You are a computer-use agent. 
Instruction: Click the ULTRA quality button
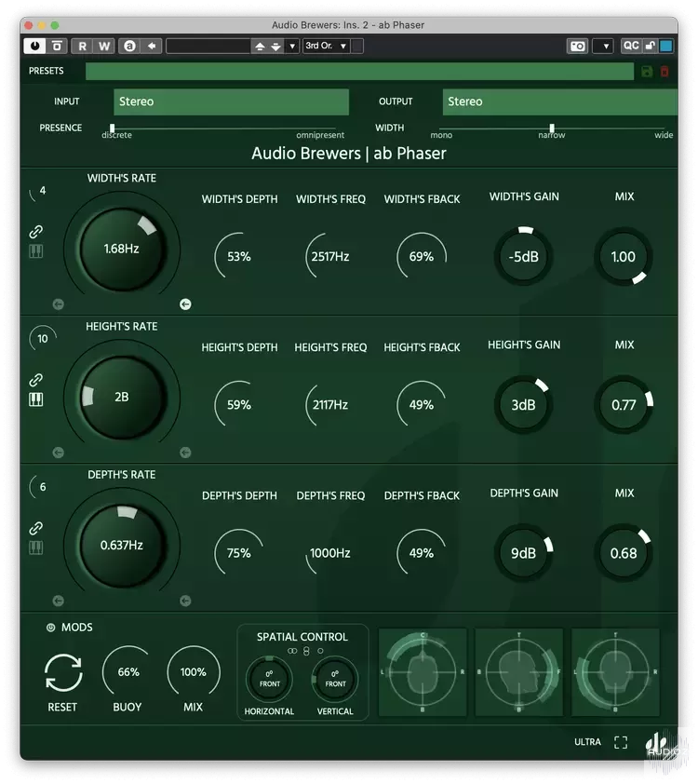coord(587,742)
